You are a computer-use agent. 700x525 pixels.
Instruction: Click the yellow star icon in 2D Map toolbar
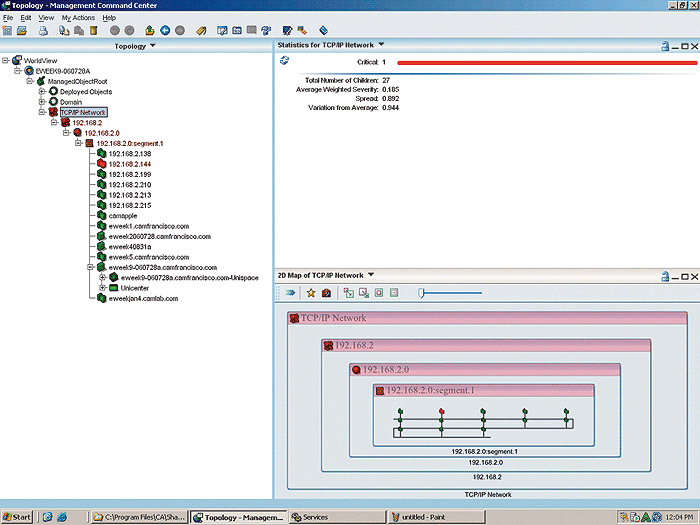pyautogui.click(x=311, y=293)
